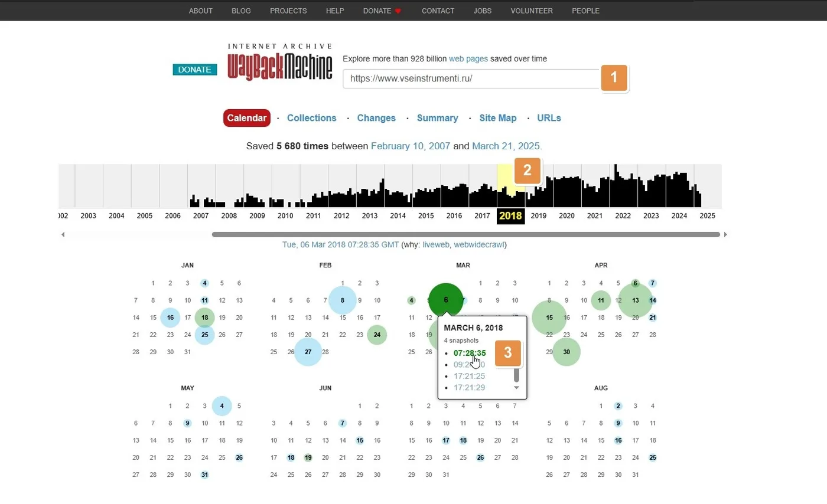Open the Tue, 06 Mar 2018 07:28:35 GMT link
The image size is (827, 504).
pos(341,245)
